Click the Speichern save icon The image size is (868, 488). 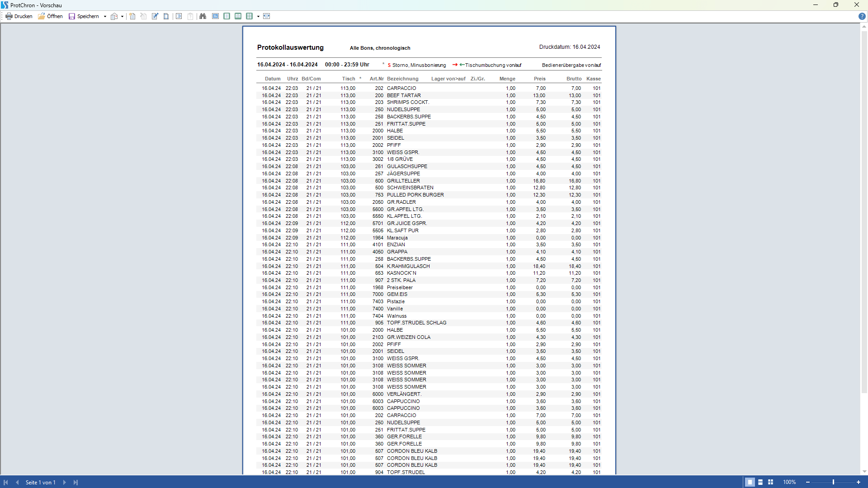(x=72, y=16)
